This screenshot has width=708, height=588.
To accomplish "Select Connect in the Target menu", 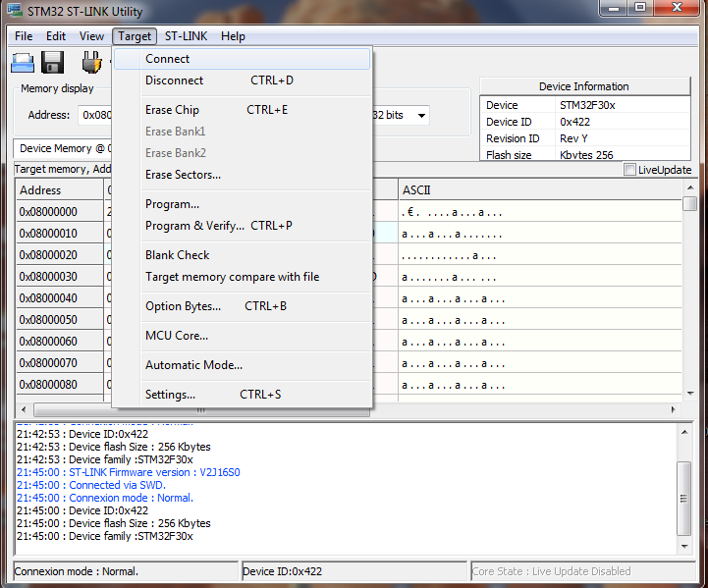I will click(x=242, y=59).
